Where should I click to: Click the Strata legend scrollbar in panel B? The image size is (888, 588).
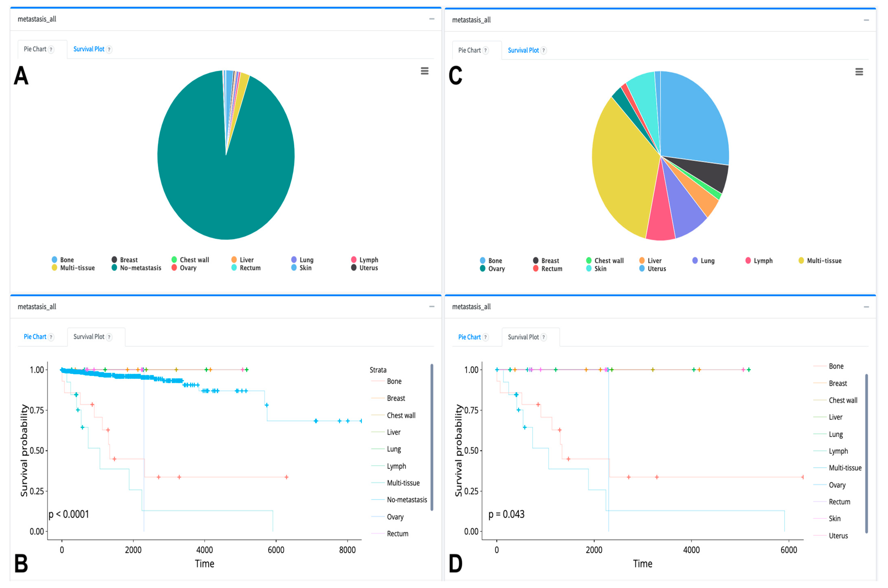coord(432,437)
